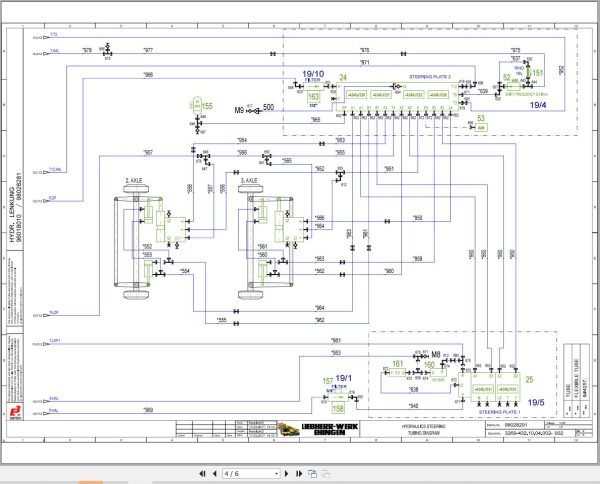
Task: Click the '*989' line label
Action: pyautogui.click(x=148, y=410)
